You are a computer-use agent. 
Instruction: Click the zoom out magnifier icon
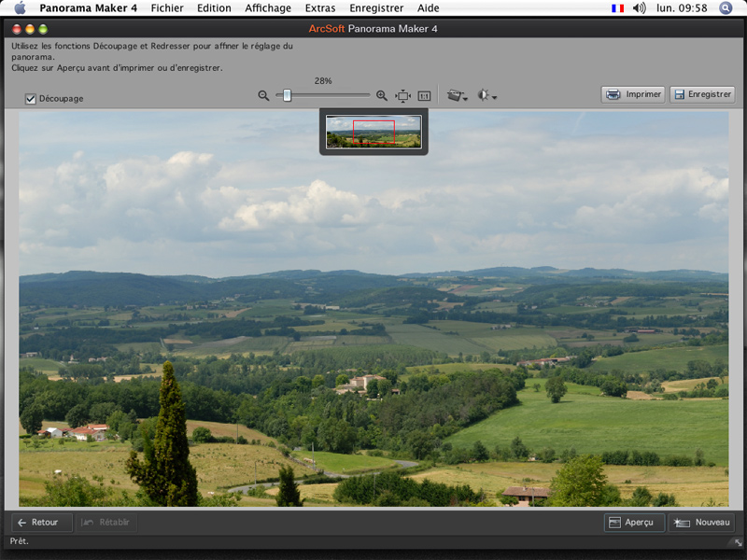[x=263, y=96]
